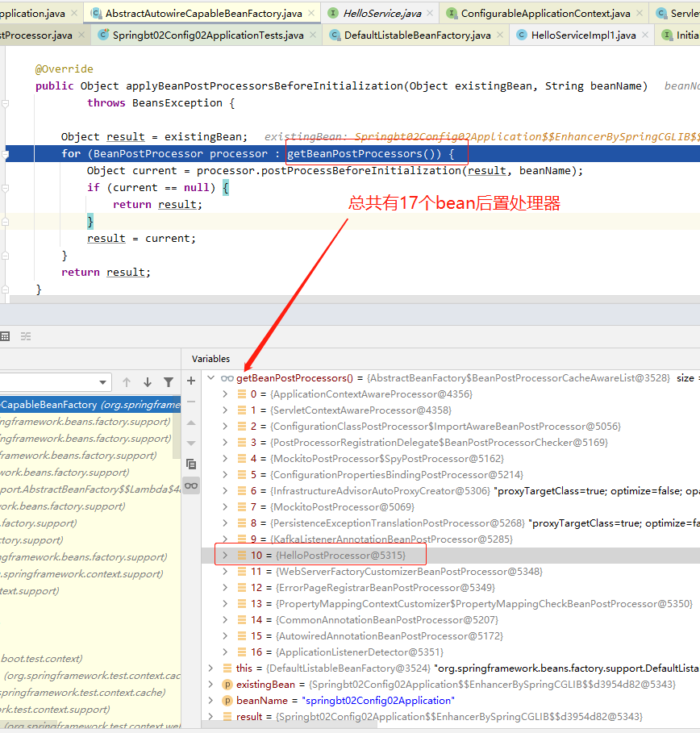Select element 15 AutowiredAnnotationBeanPostProcessor row
This screenshot has width=700, height=733.
tap(451, 635)
